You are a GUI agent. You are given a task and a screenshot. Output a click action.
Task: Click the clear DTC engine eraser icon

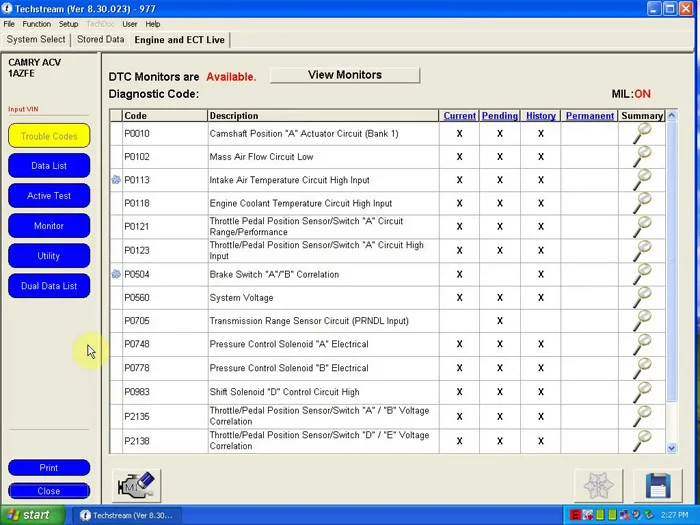(x=136, y=486)
